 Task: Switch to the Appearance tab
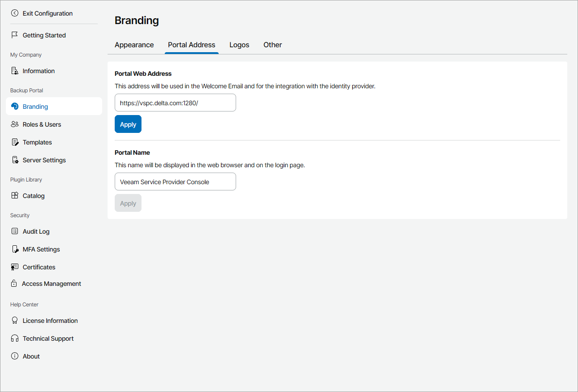tap(134, 45)
